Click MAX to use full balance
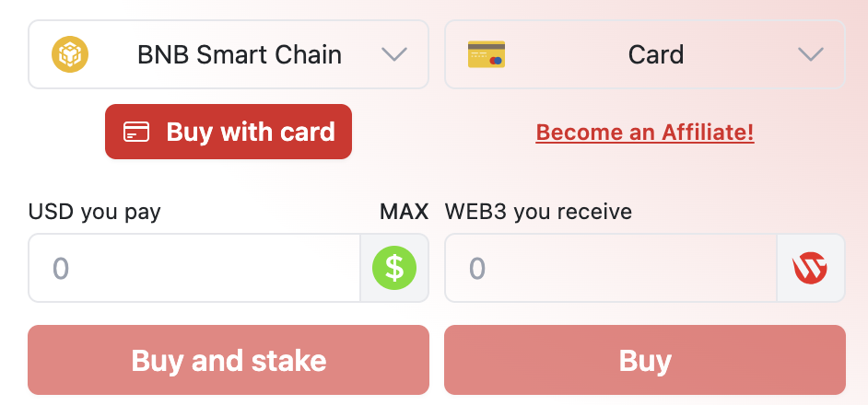 click(404, 212)
